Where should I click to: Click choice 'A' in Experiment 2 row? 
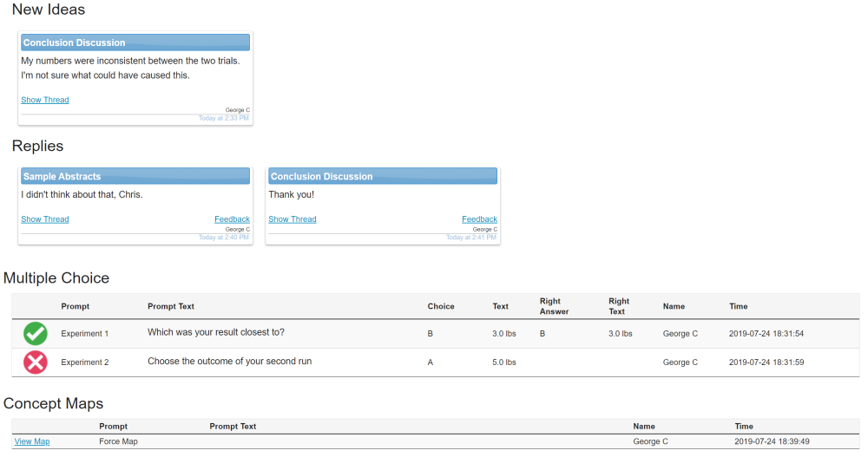(431, 362)
